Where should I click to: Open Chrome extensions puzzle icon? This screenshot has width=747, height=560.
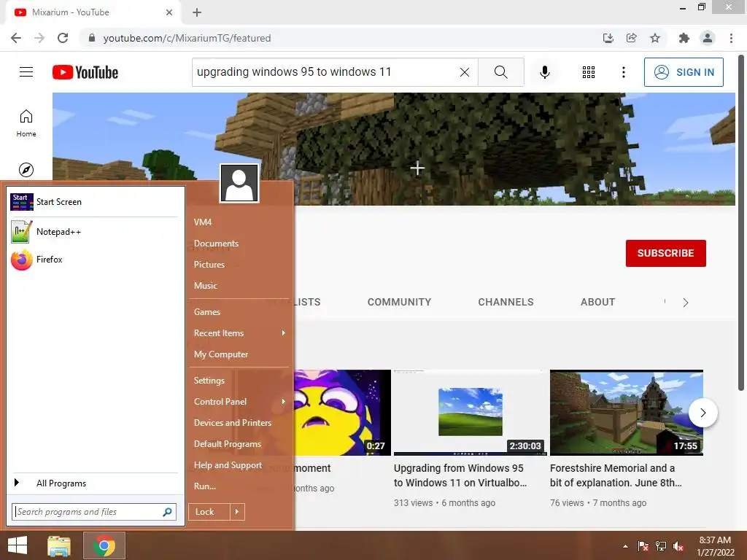(684, 38)
